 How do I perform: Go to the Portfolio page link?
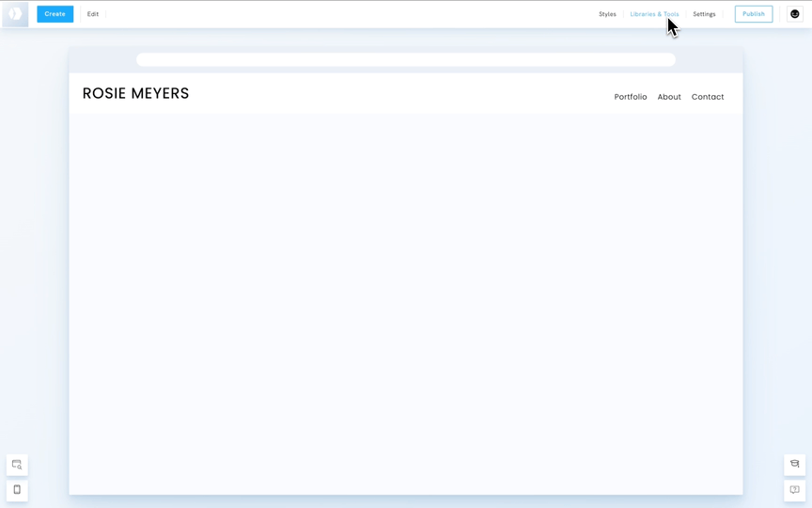[x=631, y=97]
